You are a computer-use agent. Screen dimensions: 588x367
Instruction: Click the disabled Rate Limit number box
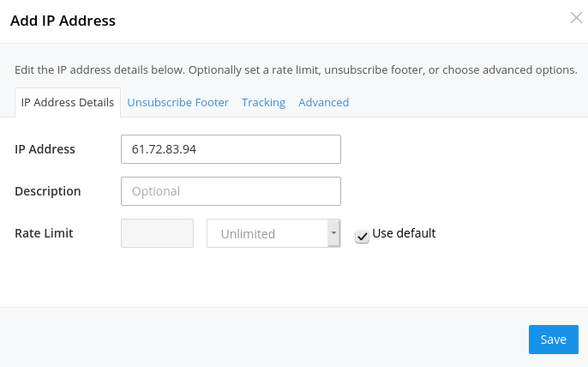pyautogui.click(x=158, y=233)
